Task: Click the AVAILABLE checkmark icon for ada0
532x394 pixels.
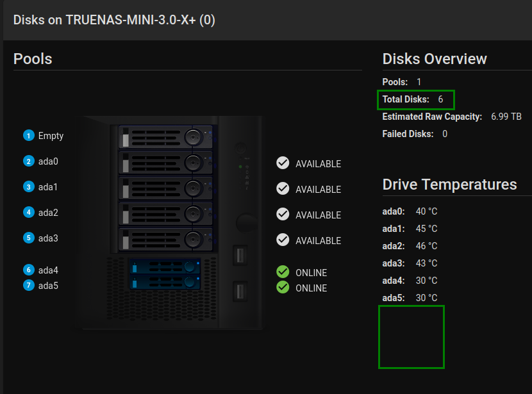Action: [283, 163]
